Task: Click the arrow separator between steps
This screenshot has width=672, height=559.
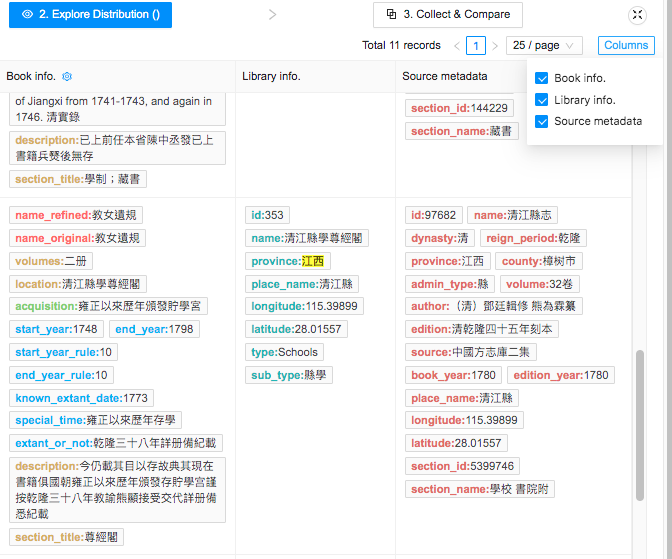Action: tap(273, 15)
